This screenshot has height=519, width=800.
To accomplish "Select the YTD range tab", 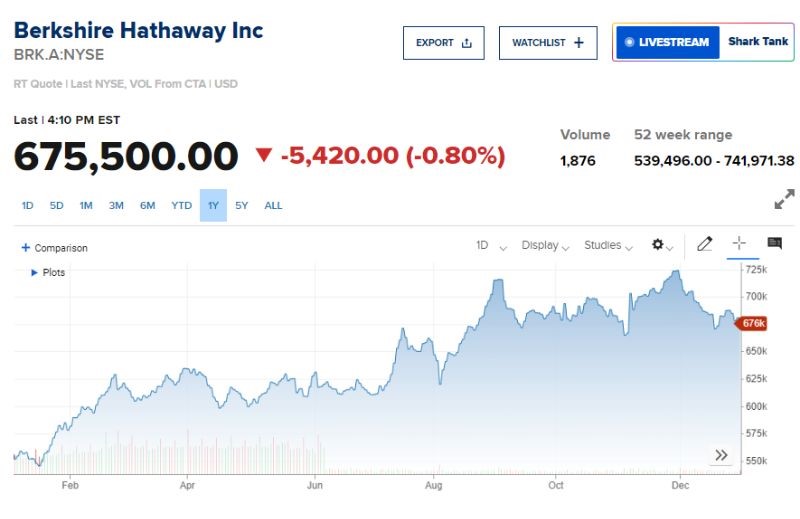I will [x=181, y=206].
